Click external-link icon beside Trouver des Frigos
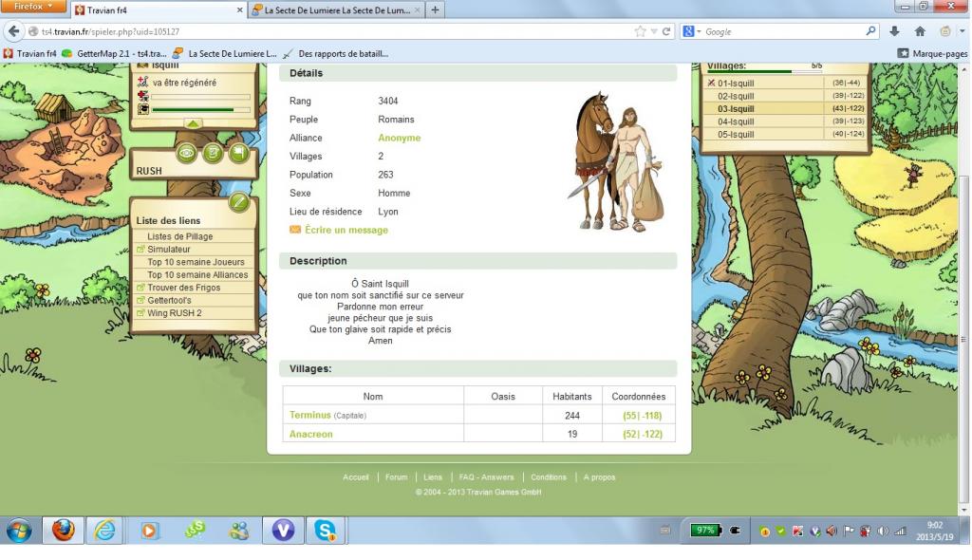The height and width of the screenshot is (560, 972). click(140, 288)
